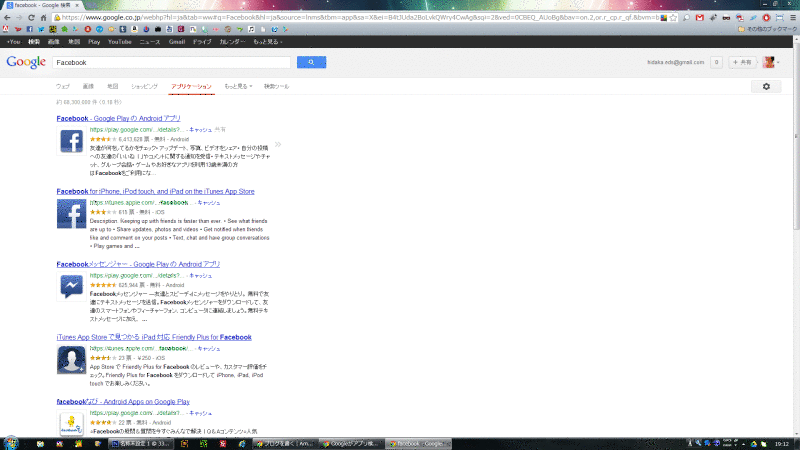Bookmark this page with the star icon
The image size is (800, 450).
(673, 17)
